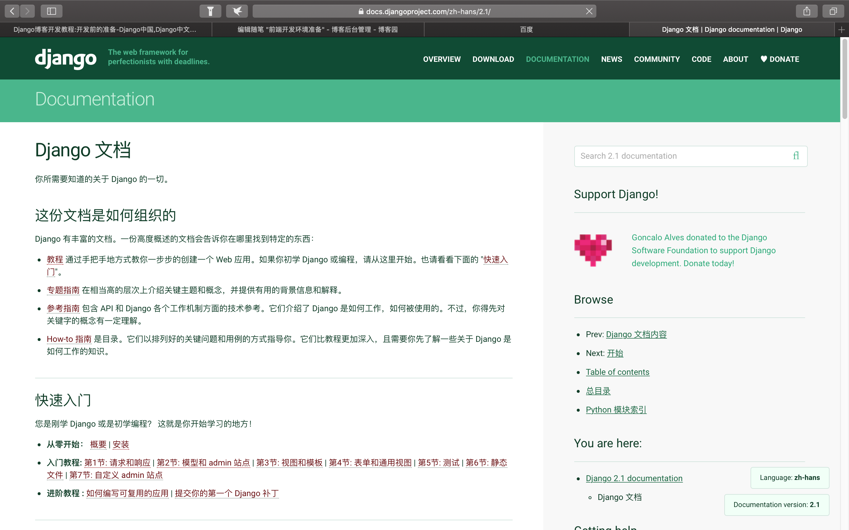Click the pixel heart donation image

(593, 250)
